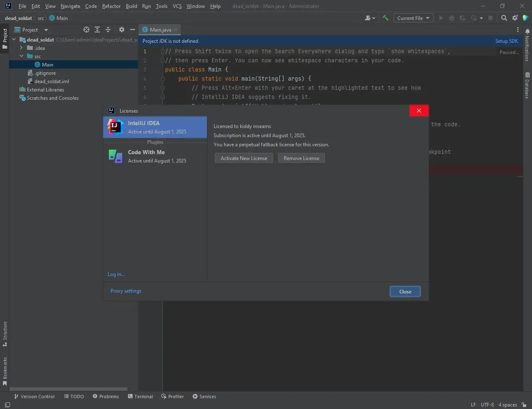Open the Refactor menu
This screenshot has width=532, height=409.
pyautogui.click(x=111, y=6)
